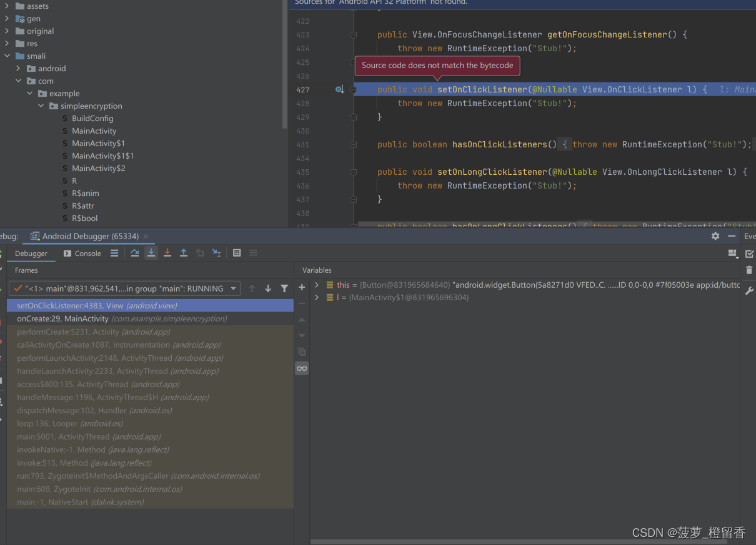The height and width of the screenshot is (545, 756).
Task: Click the red Force Step Into icon
Action: tap(167, 253)
